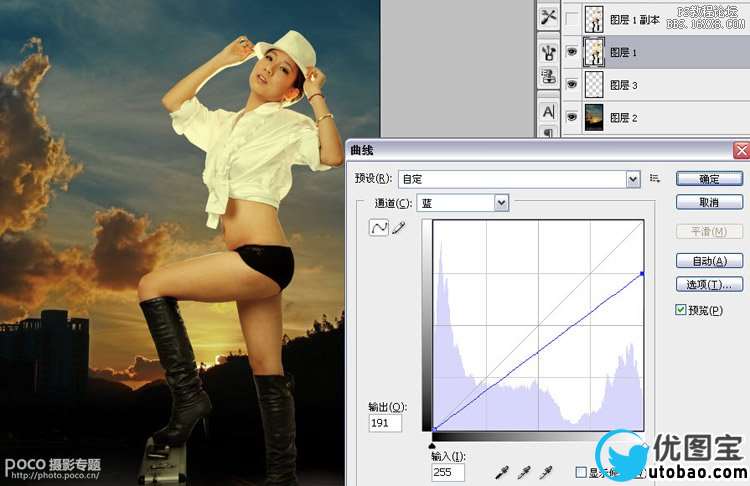Viewport: 750px width, 486px height.
Task: Open the tool presets panel icon
Action: [x=548, y=18]
